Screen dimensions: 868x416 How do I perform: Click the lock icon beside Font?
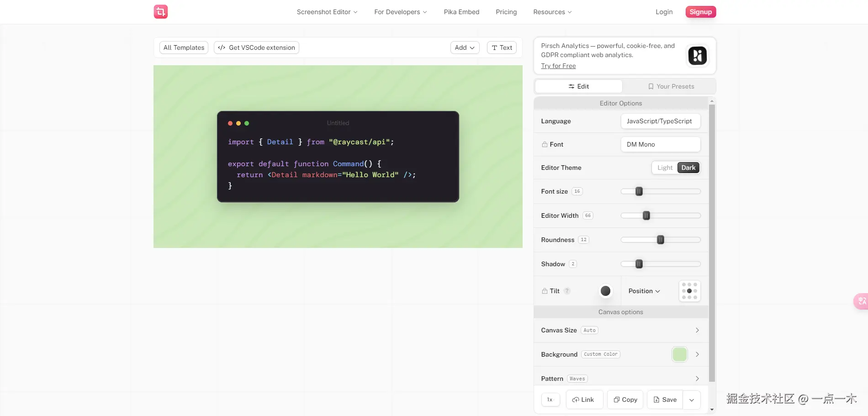point(545,144)
